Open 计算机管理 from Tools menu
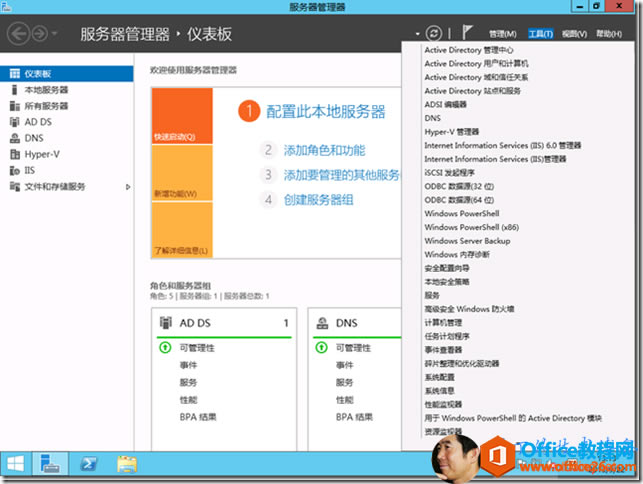The height and width of the screenshot is (484, 643). (x=443, y=323)
